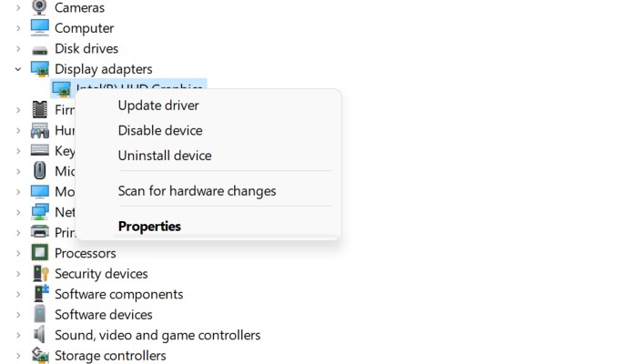Collapse the Display adapters tree node
The image size is (630, 364).
tap(18, 69)
